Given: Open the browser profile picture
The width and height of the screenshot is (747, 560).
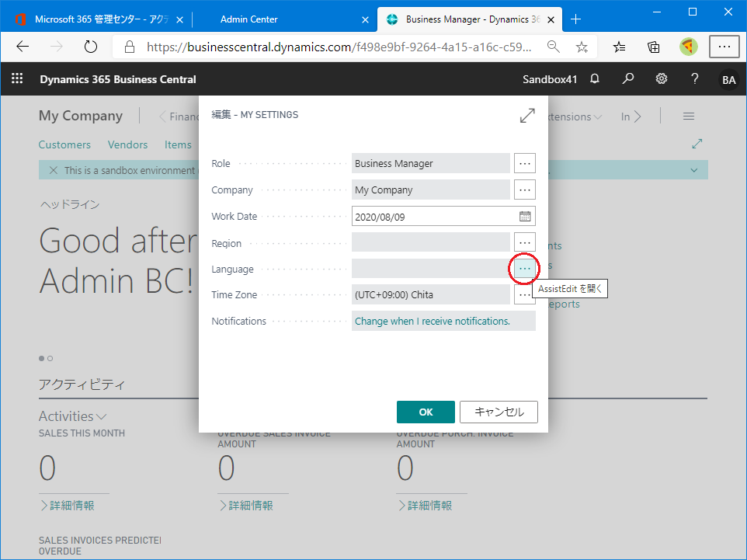Looking at the screenshot, I should [x=689, y=47].
